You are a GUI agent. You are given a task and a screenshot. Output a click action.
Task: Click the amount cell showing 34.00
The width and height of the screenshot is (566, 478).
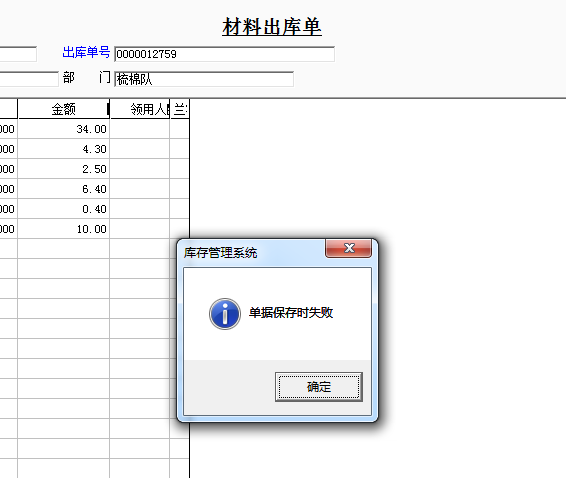click(x=64, y=129)
